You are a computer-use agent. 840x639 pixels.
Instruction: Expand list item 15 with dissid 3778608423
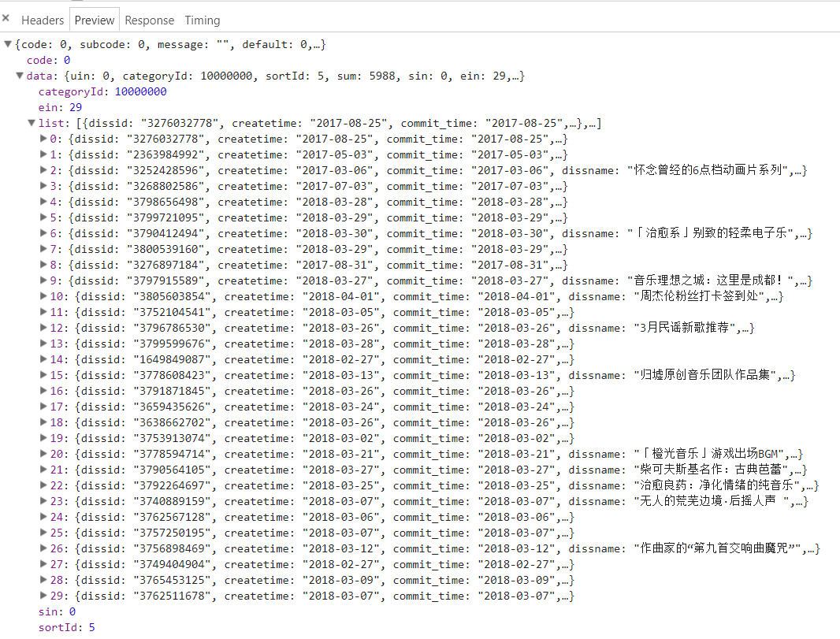[43, 375]
